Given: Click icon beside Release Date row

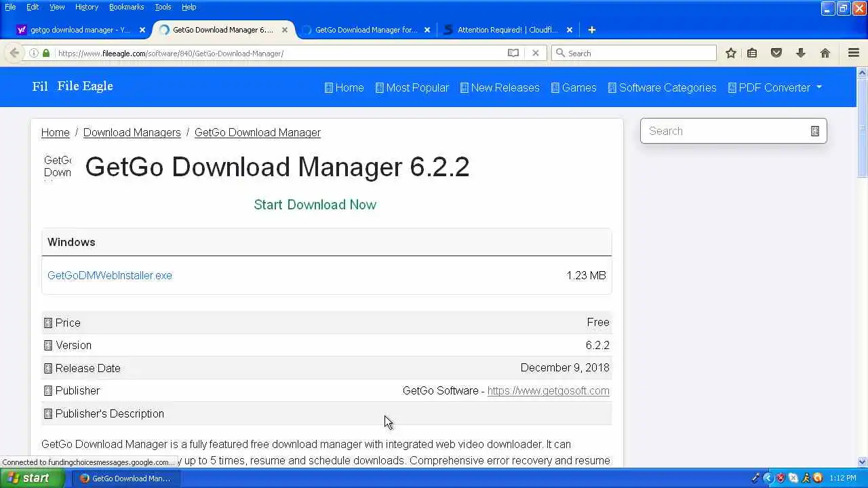Looking at the screenshot, I should 48,369.
